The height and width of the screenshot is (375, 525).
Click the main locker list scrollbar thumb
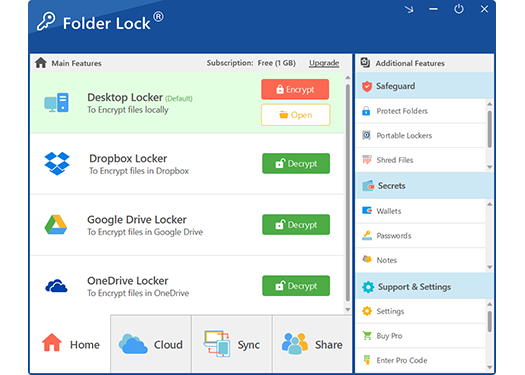[x=348, y=193]
